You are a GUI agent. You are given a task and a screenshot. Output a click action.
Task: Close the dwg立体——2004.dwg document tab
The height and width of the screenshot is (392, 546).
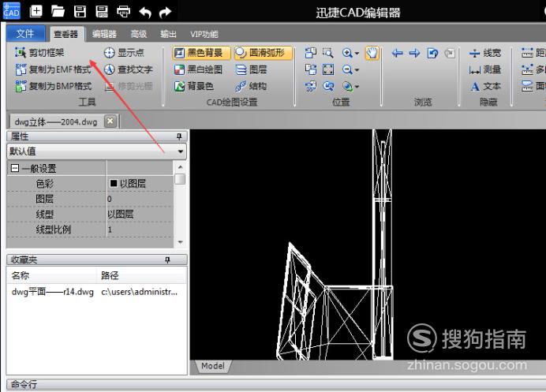click(110, 121)
